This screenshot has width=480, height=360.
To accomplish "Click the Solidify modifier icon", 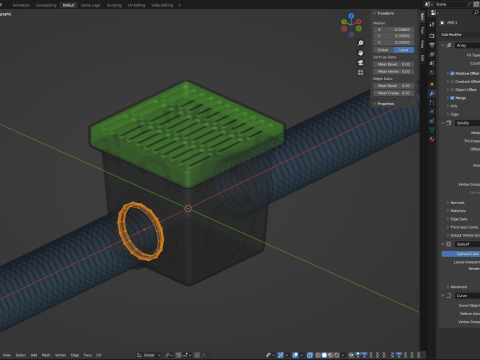I will point(449,123).
